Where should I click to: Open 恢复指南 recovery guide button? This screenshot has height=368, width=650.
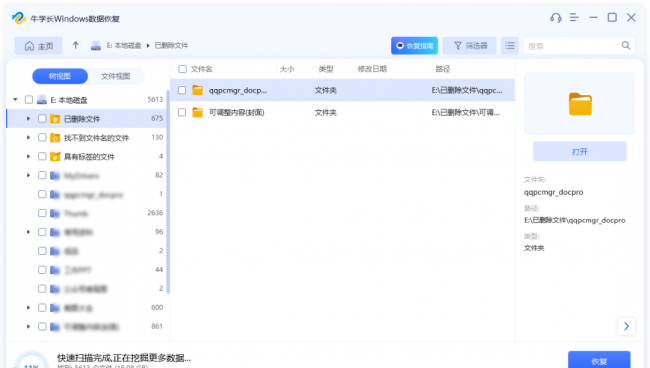click(414, 46)
